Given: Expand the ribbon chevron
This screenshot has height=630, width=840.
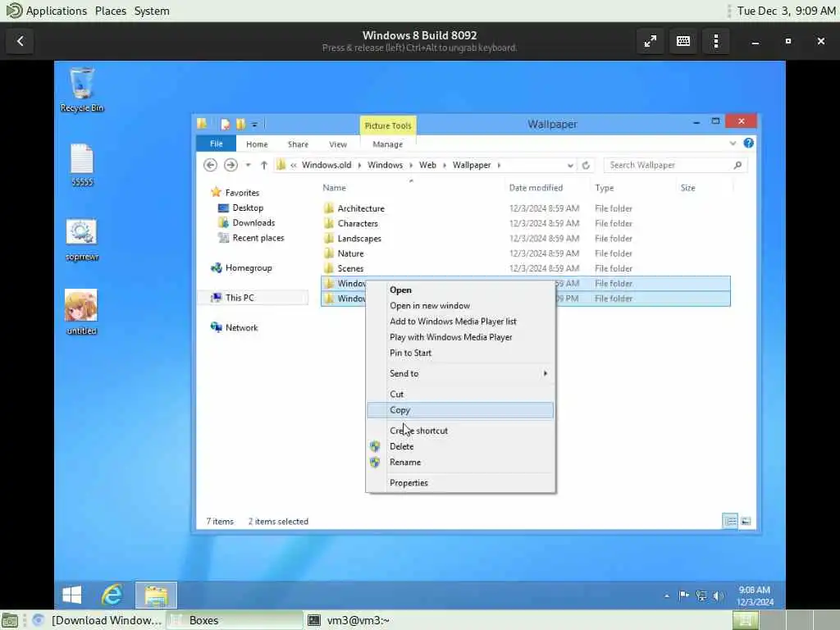Looking at the screenshot, I should (733, 143).
